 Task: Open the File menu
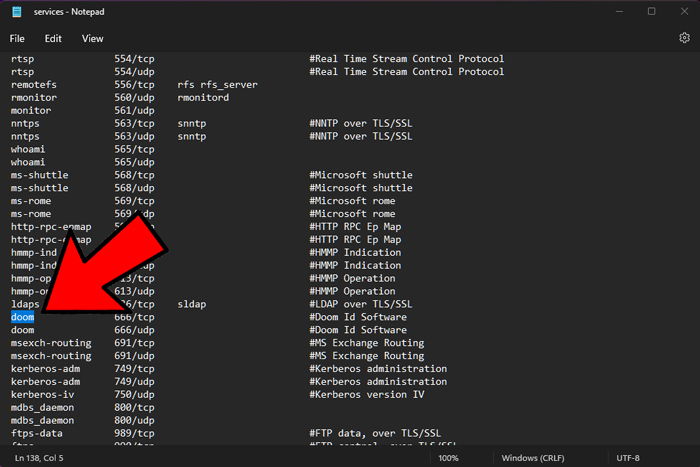(17, 39)
